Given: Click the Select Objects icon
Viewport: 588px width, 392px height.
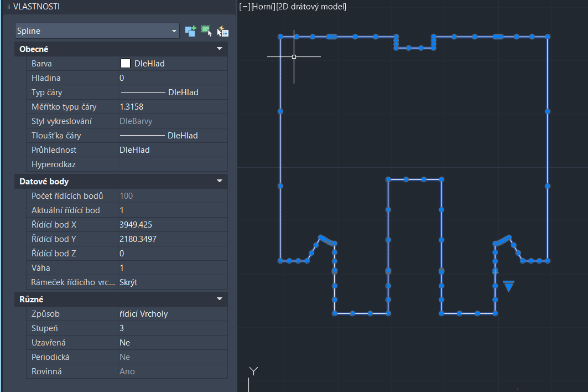Looking at the screenshot, I should [x=206, y=31].
